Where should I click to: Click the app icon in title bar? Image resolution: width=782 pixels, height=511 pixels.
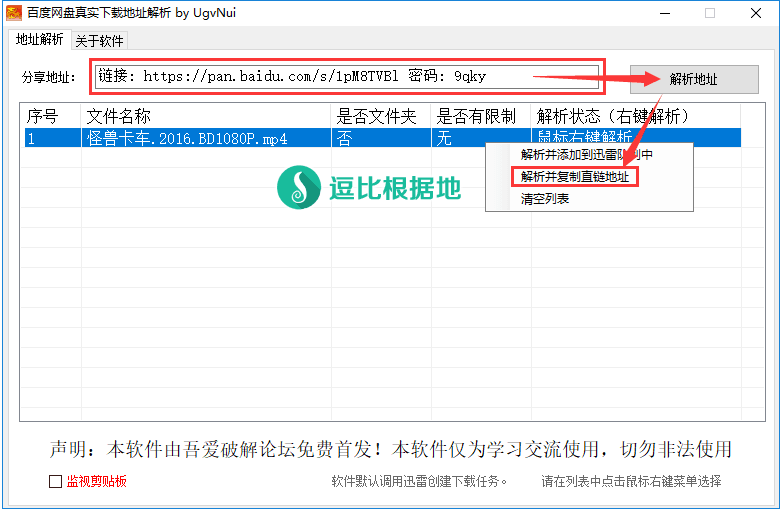(15, 13)
